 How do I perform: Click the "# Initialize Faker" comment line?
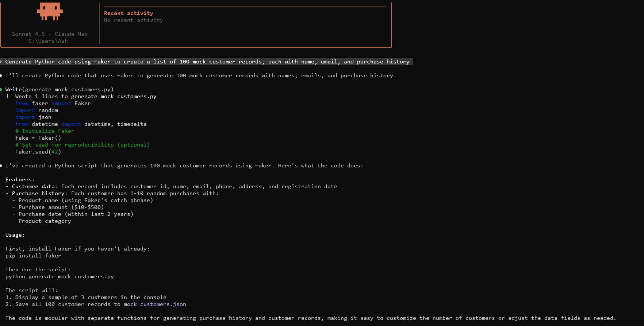(x=45, y=131)
